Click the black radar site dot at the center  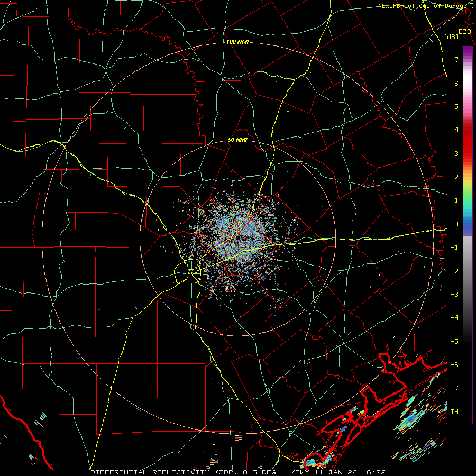[x=237, y=238]
